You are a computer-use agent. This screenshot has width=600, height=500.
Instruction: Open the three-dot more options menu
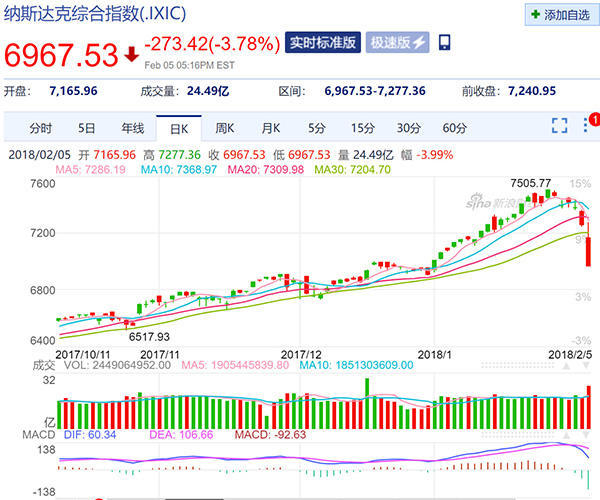pos(585,125)
